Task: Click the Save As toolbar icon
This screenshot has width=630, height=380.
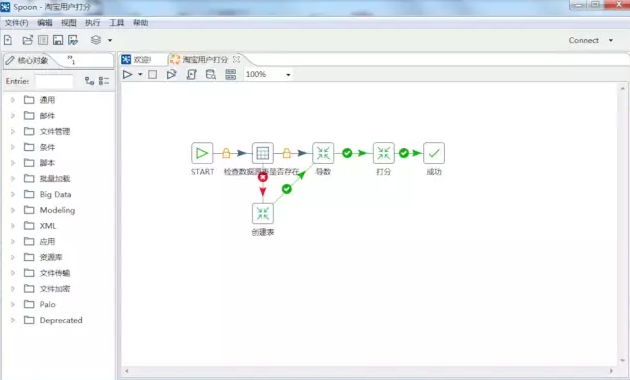Action: (73, 40)
